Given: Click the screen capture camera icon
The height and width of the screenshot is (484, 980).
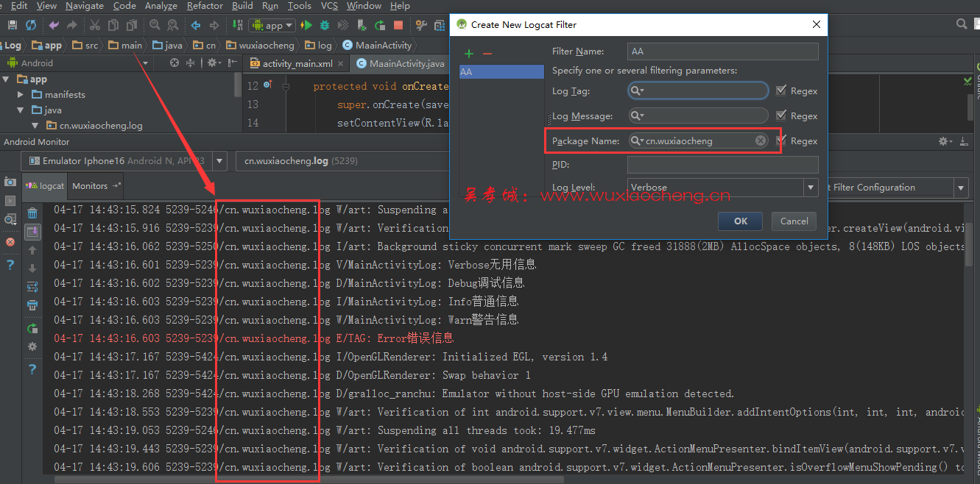Looking at the screenshot, I should (x=10, y=182).
